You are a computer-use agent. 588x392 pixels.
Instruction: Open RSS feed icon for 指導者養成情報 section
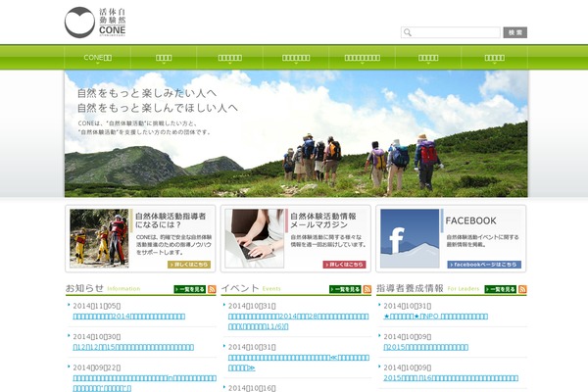pos(522,289)
